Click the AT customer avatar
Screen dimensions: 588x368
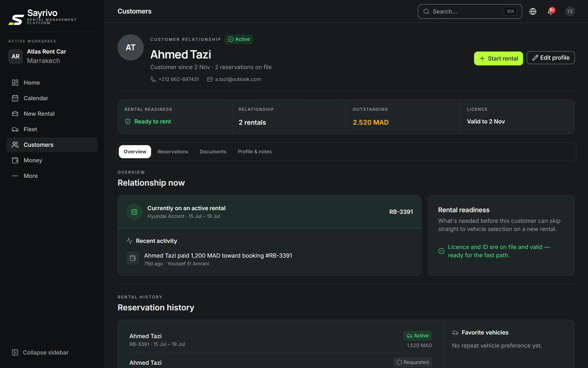coord(131,47)
